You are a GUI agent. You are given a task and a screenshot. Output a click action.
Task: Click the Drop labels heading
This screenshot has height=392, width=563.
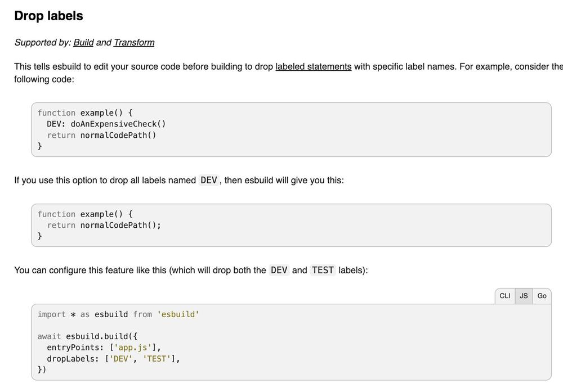click(x=48, y=16)
